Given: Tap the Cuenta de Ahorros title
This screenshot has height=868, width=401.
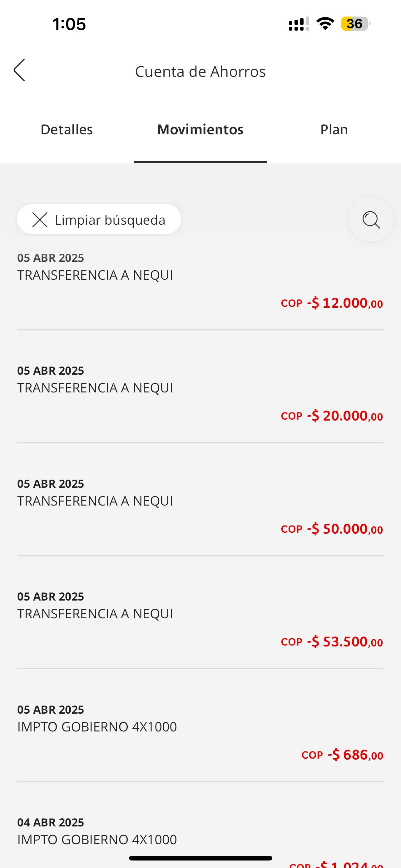Looking at the screenshot, I should (200, 72).
